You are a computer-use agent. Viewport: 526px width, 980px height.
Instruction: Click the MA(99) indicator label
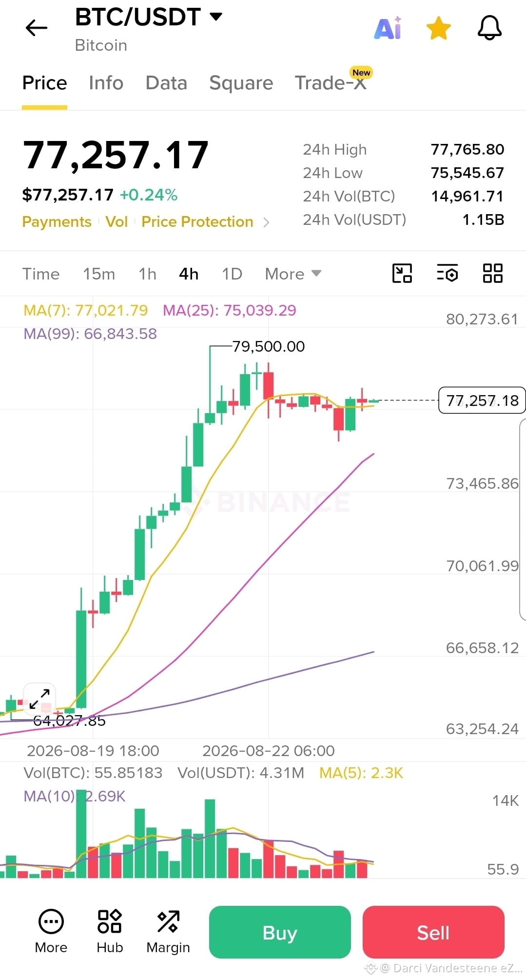coord(90,334)
